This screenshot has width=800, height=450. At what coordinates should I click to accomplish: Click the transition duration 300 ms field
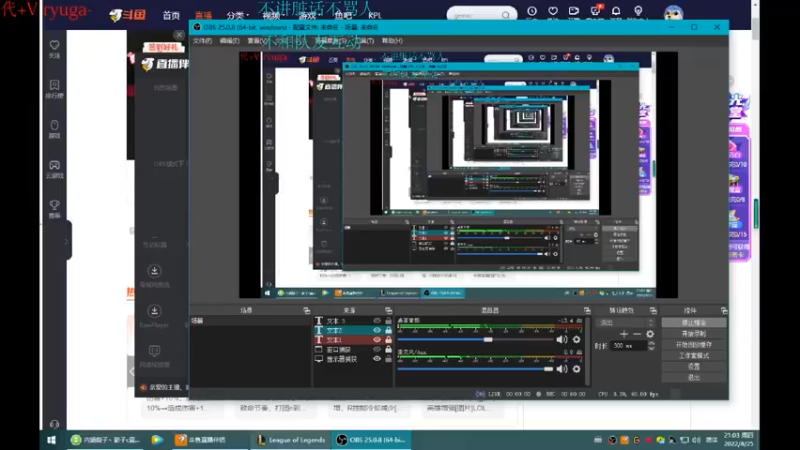point(628,345)
